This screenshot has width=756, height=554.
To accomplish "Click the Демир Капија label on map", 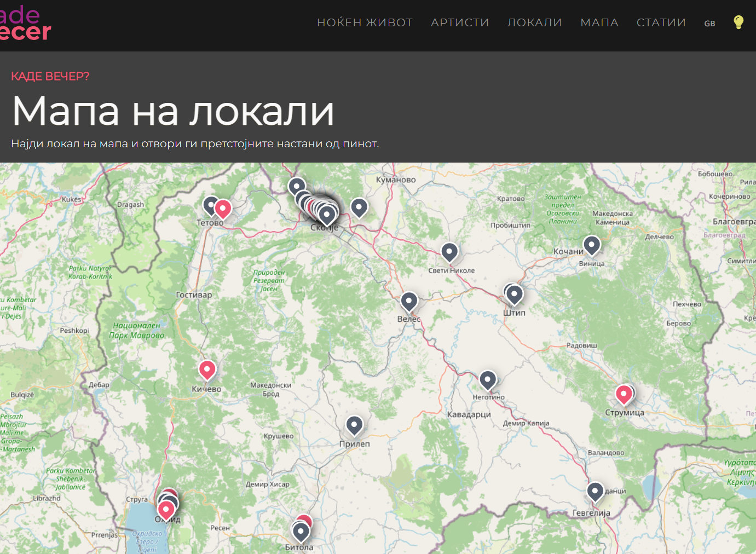I will point(526,423).
